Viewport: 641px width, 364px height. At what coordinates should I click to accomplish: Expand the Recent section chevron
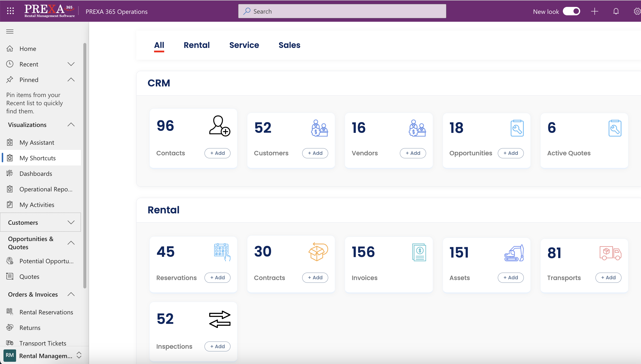pyautogui.click(x=71, y=64)
